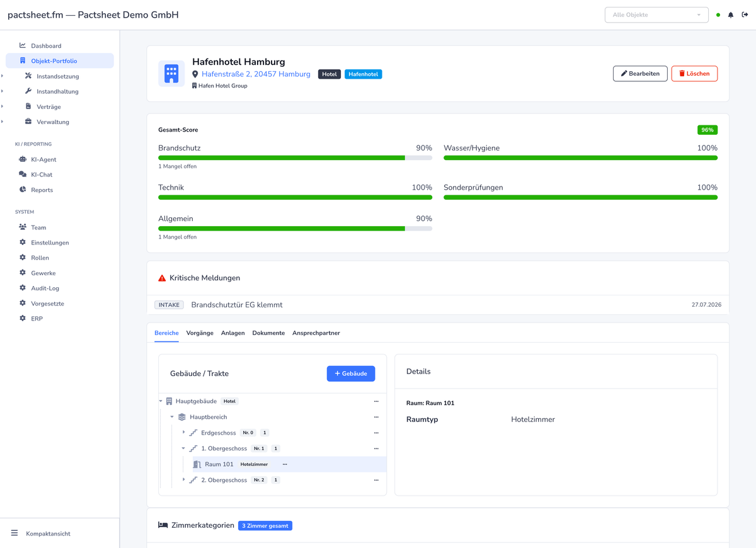The width and height of the screenshot is (756, 548).
Task: Click the Rollen gear icon
Action: coord(23,258)
